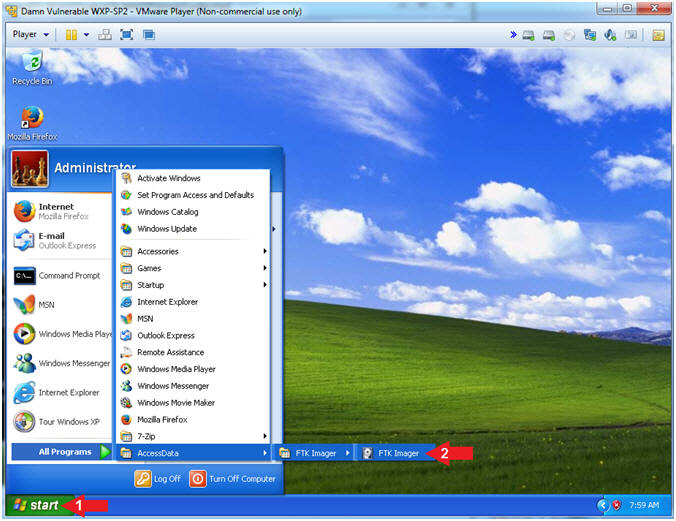Open Windows Media Player in left pane
Viewport: 676px width, 521px height.
pos(60,334)
